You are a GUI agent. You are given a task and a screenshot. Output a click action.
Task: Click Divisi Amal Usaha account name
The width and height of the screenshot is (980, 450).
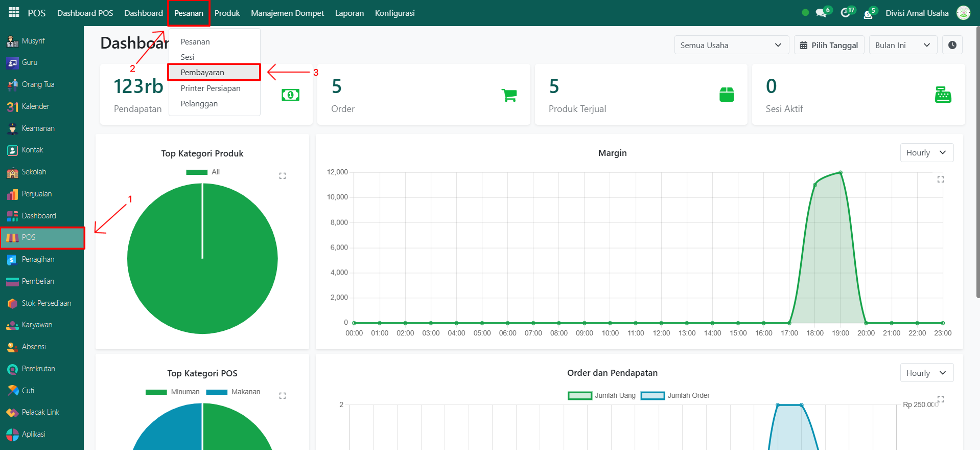917,13
